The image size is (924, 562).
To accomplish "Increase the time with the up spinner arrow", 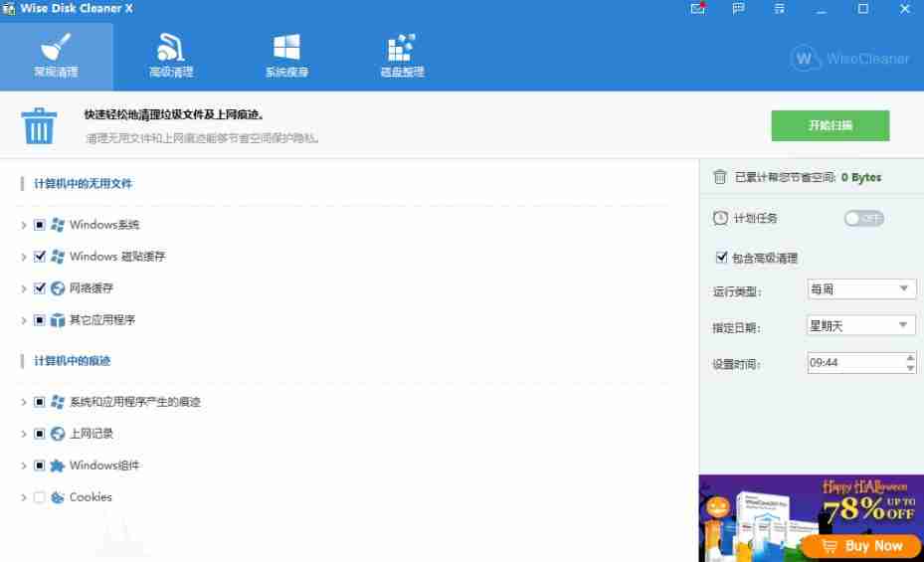I will click(x=910, y=357).
